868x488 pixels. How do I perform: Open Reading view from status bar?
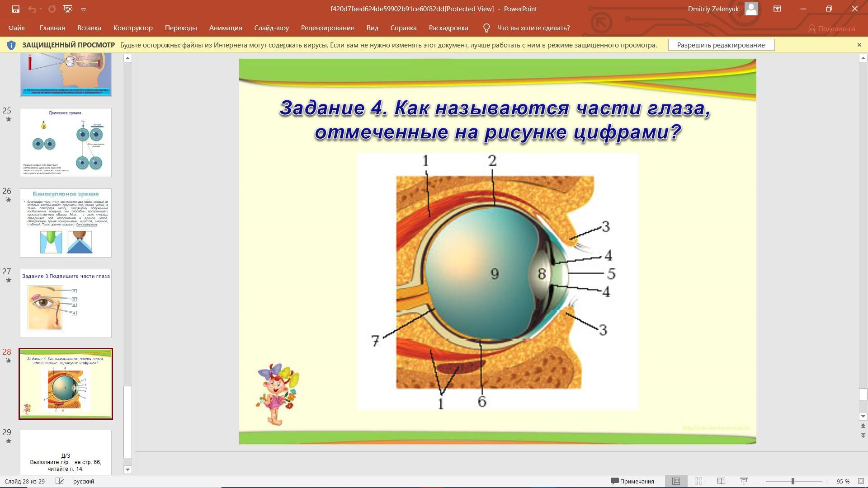coord(721,481)
